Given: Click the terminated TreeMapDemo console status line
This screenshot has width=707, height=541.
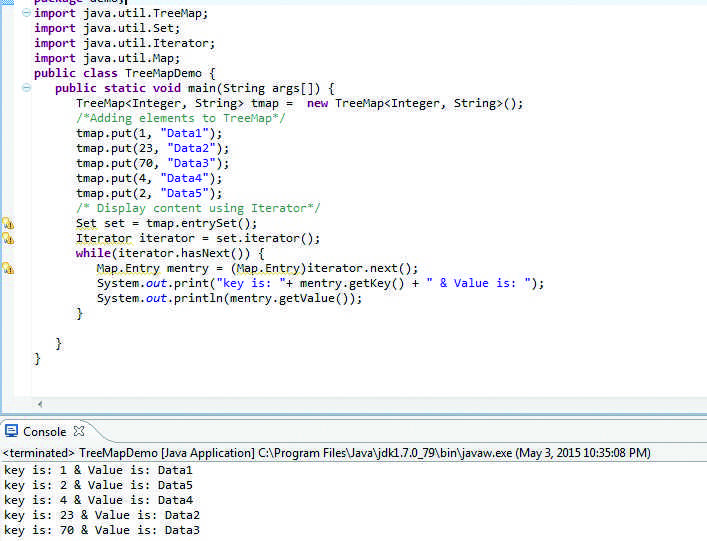Looking at the screenshot, I should click(x=326, y=453).
